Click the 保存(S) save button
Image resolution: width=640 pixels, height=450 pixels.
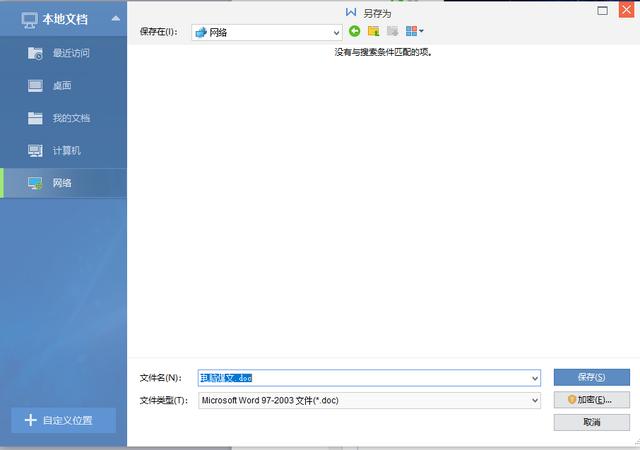tap(591, 377)
